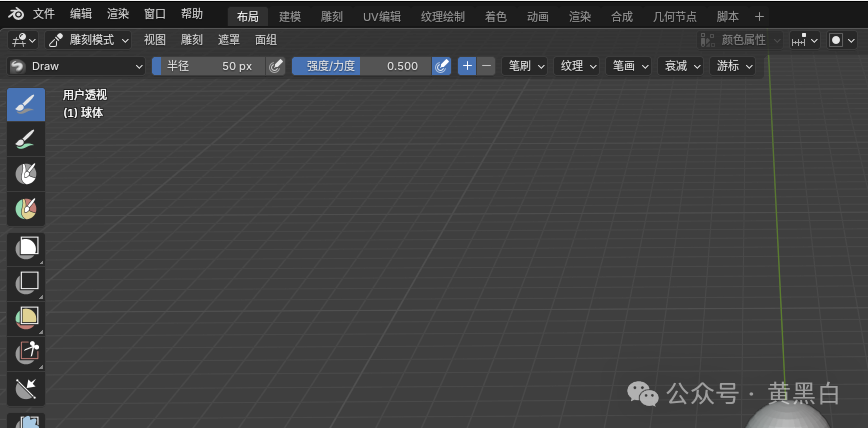Open the viewport shading circle dropdown

point(843,40)
